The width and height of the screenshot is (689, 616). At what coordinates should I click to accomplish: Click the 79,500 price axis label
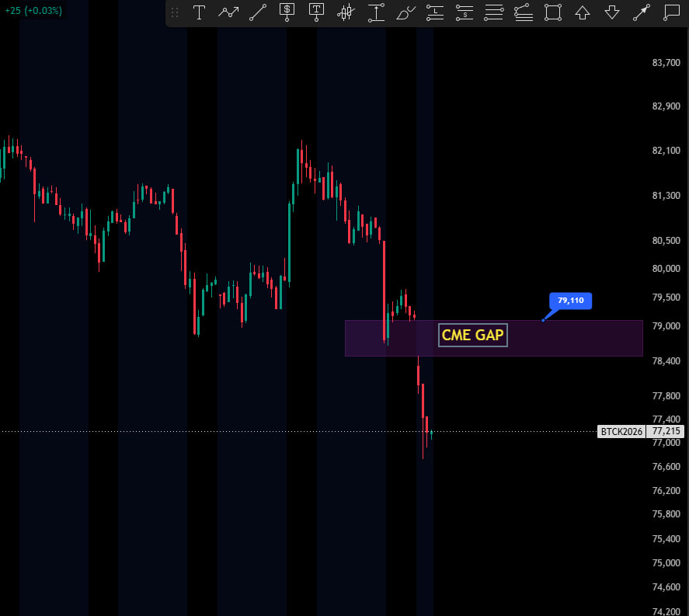tap(666, 298)
